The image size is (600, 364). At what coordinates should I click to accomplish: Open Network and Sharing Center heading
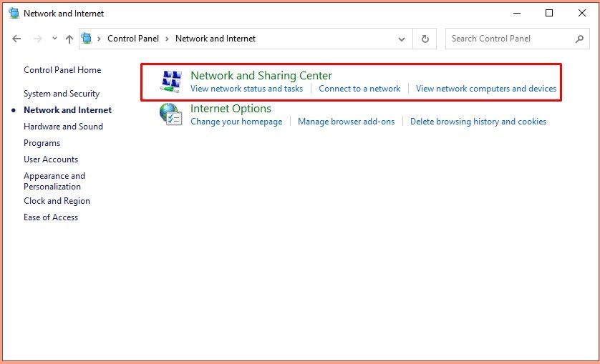tap(261, 76)
